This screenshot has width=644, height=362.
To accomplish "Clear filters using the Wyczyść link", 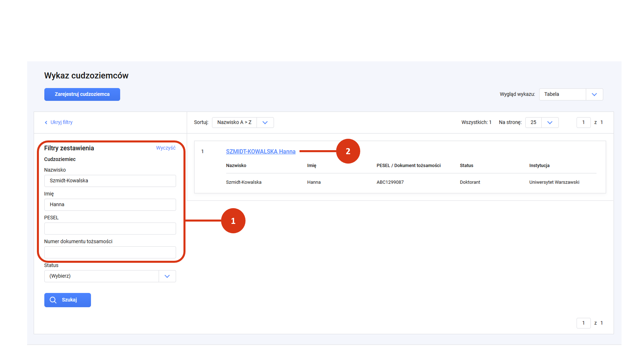I will coord(166,148).
